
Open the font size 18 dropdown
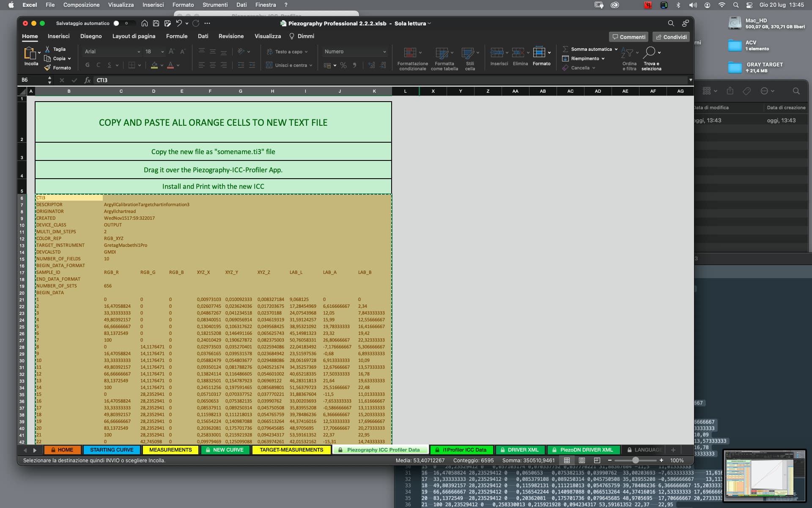pyautogui.click(x=162, y=52)
